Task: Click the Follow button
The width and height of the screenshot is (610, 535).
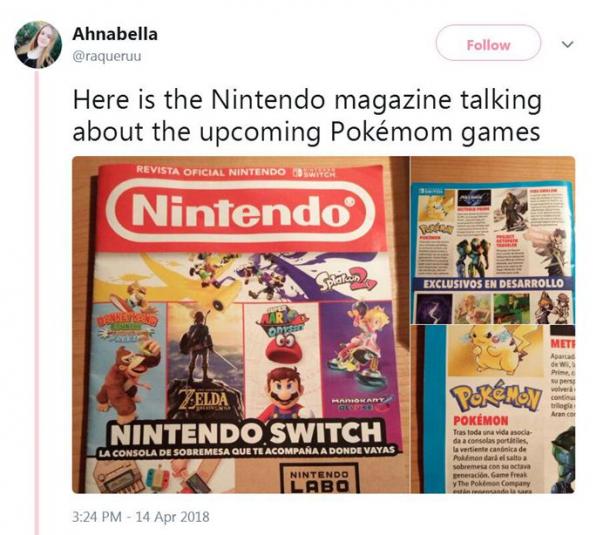Action: (x=488, y=43)
